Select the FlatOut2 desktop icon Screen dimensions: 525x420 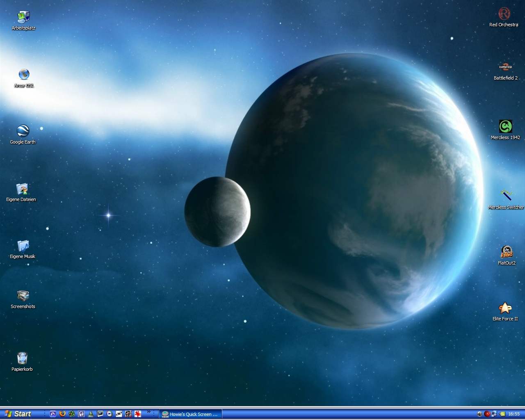[x=507, y=255]
